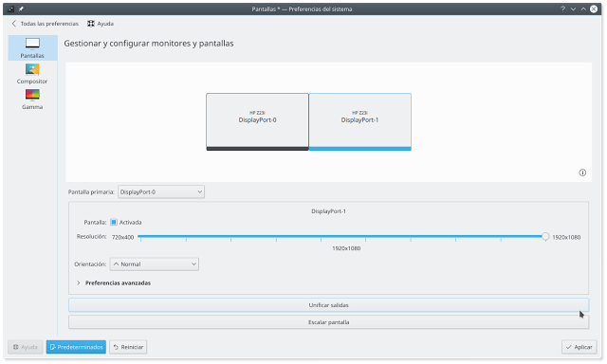607x364 pixels.
Task: Click the Predeterminados button
Action: [76, 347]
